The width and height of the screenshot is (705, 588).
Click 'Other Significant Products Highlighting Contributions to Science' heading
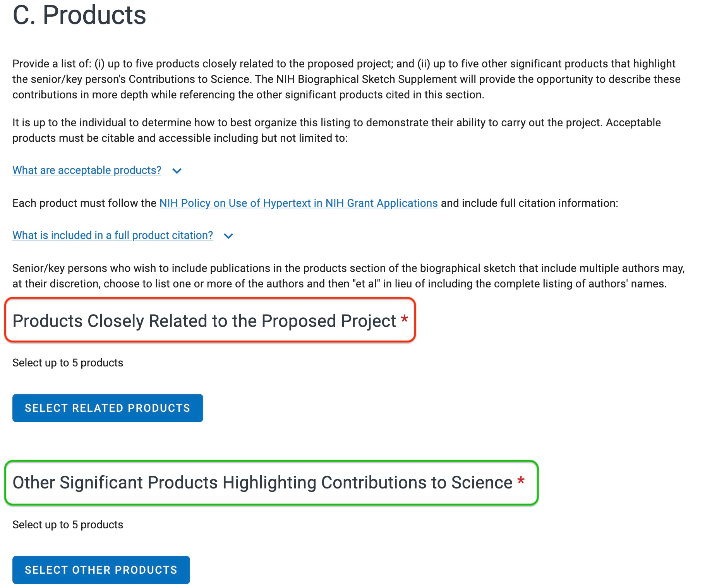coord(262,483)
